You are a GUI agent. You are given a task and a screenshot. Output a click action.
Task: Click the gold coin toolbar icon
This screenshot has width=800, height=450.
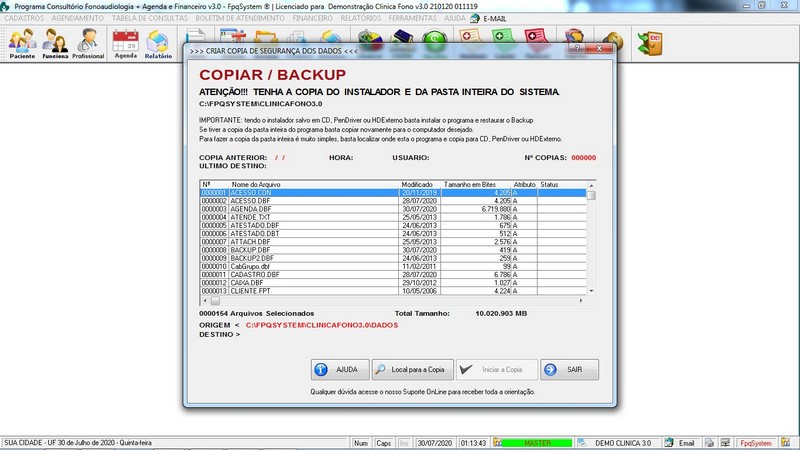click(612, 41)
